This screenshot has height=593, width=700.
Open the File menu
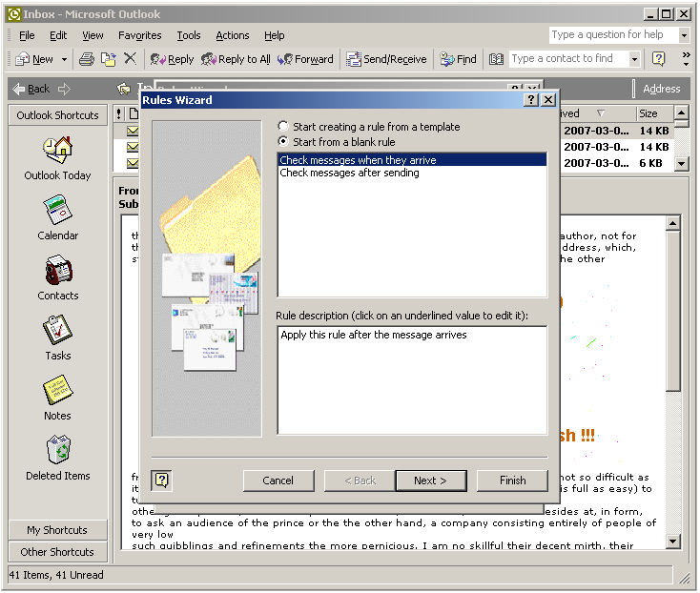pyautogui.click(x=27, y=35)
